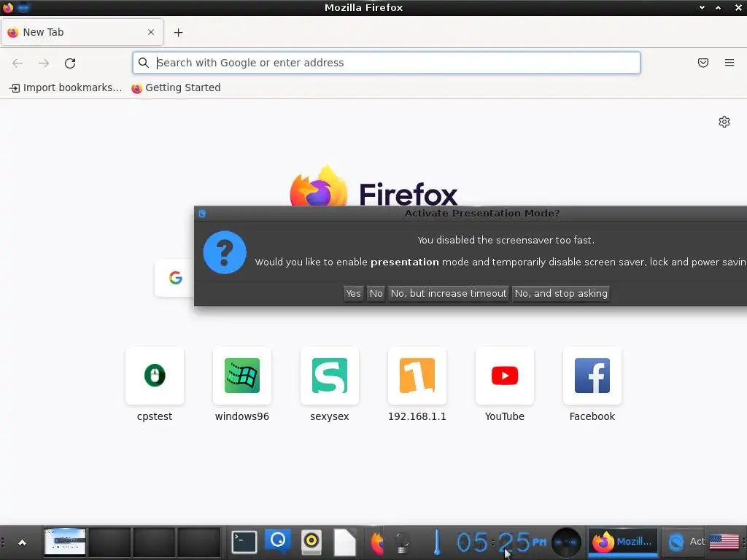Click the light bulb icon in panel
The image size is (747, 560).
coord(402,542)
